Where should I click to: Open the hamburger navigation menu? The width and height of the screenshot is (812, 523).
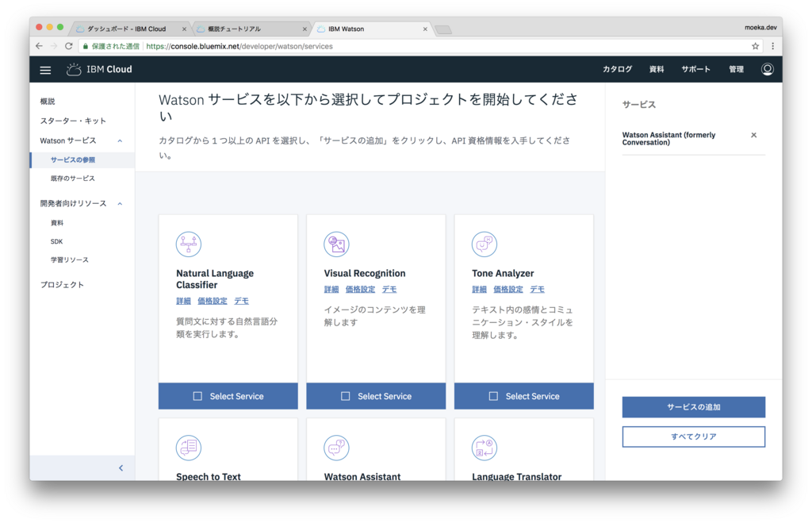[x=45, y=70]
